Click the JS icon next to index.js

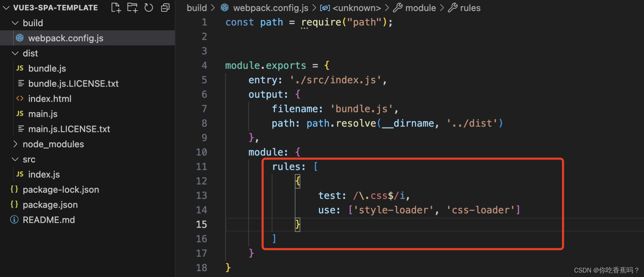click(20, 174)
